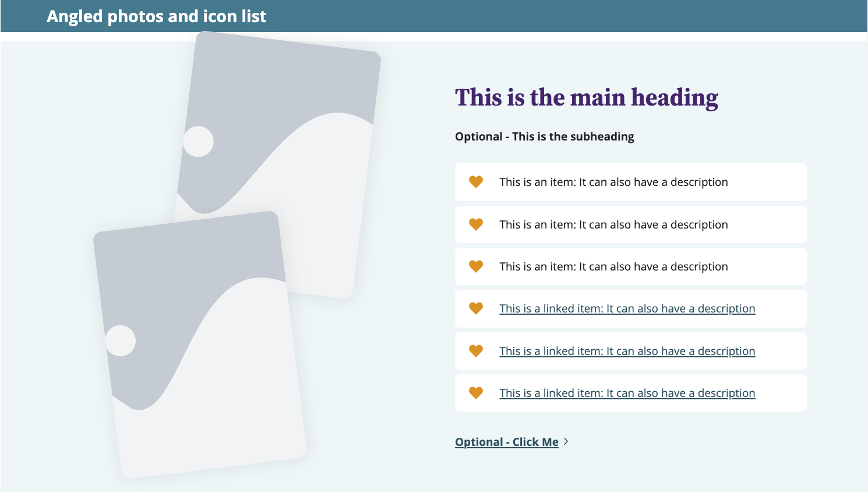Click the 'Optional - This is the subheading' text
The image size is (868, 492).
click(x=544, y=136)
